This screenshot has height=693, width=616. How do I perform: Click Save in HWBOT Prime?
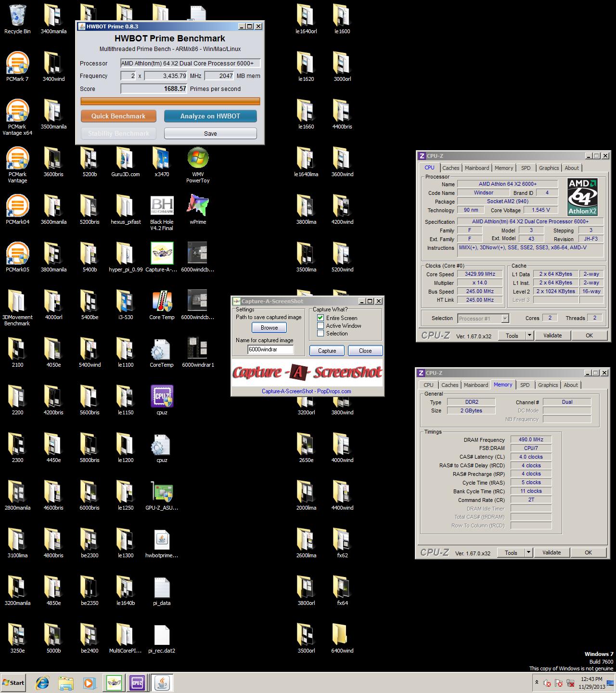coord(210,133)
